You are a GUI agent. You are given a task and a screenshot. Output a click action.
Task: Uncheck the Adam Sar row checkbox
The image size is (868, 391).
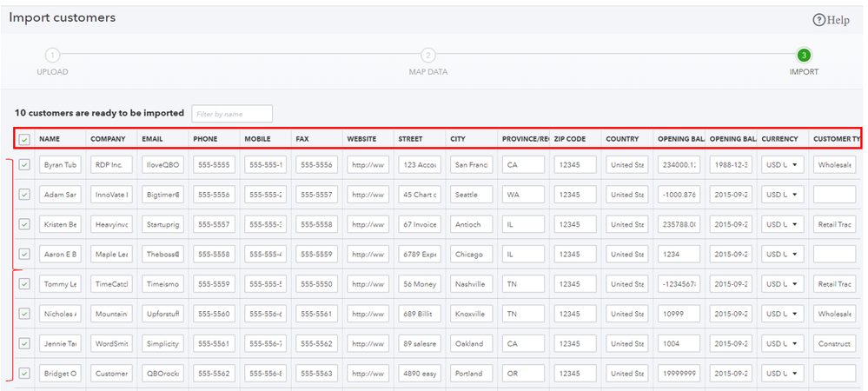24,195
